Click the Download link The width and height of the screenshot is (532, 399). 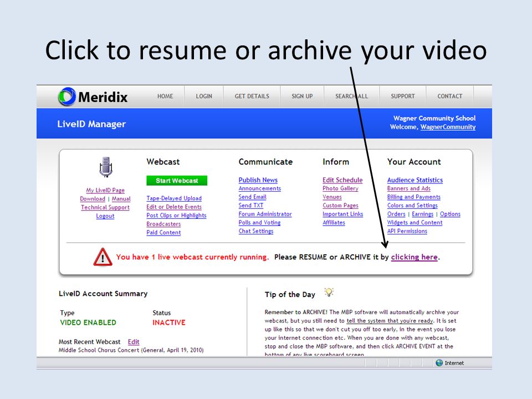click(x=93, y=199)
